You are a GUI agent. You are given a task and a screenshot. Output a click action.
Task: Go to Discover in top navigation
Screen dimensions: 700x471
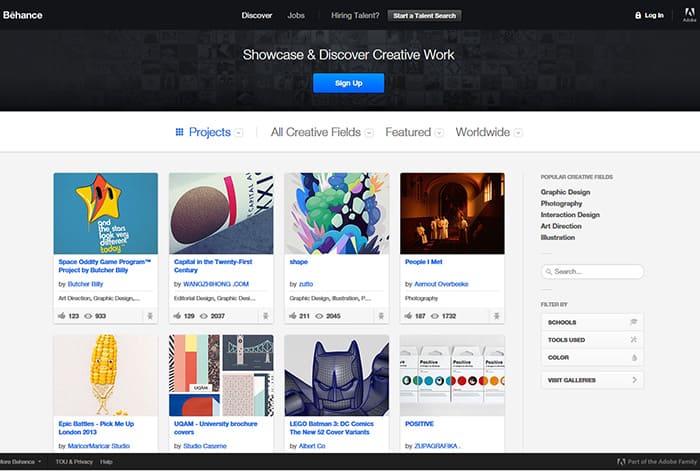pyautogui.click(x=257, y=15)
